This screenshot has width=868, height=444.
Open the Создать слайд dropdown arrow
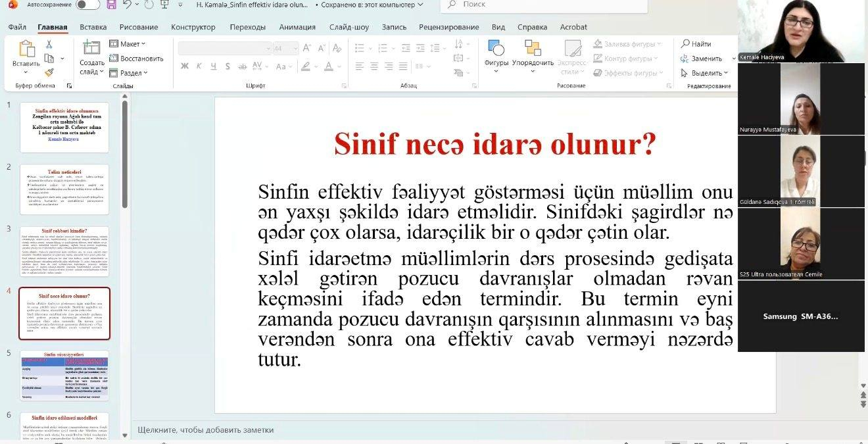point(101,72)
